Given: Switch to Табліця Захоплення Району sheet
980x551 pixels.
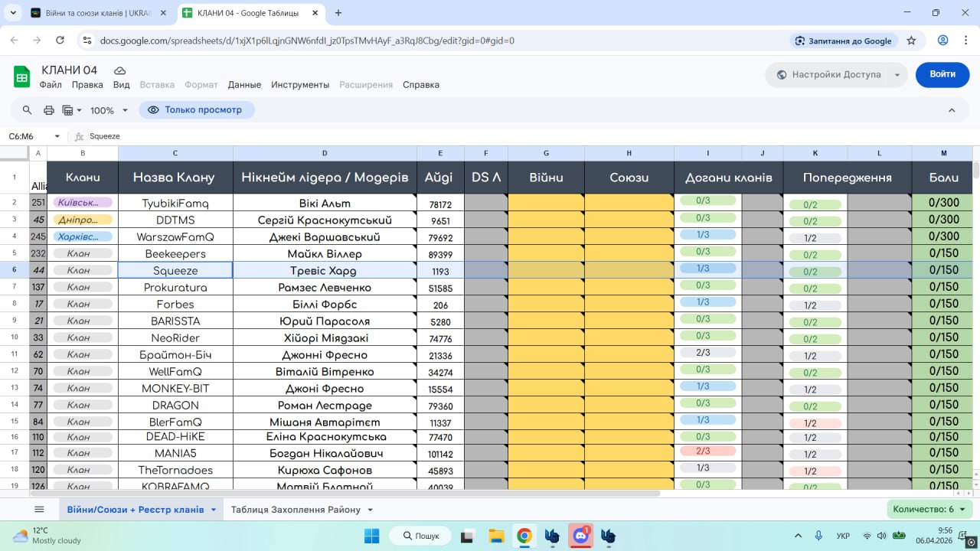Looking at the screenshot, I should click(296, 510).
